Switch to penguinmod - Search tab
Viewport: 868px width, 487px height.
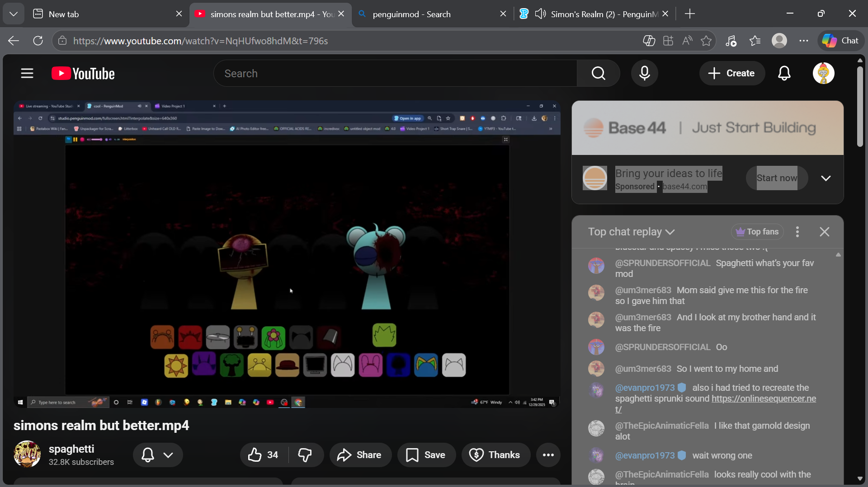(x=432, y=14)
